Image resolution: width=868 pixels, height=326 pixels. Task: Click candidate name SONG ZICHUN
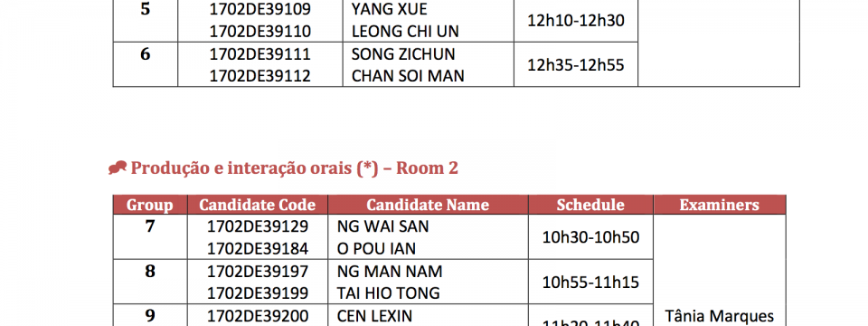click(x=403, y=54)
